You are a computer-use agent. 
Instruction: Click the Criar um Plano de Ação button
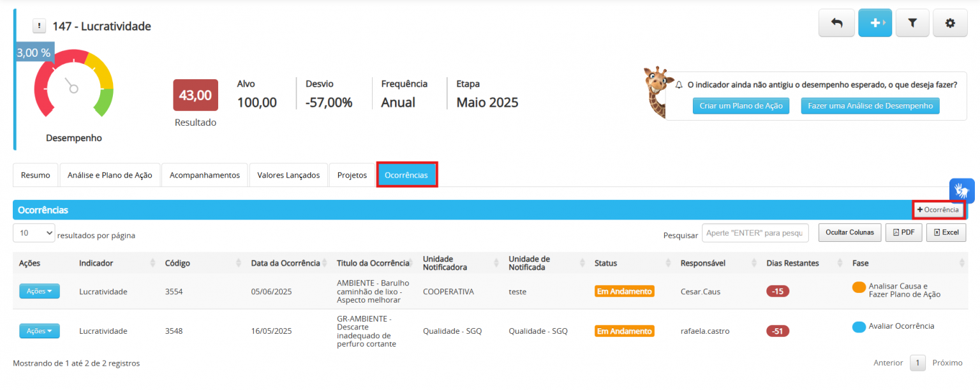point(741,106)
